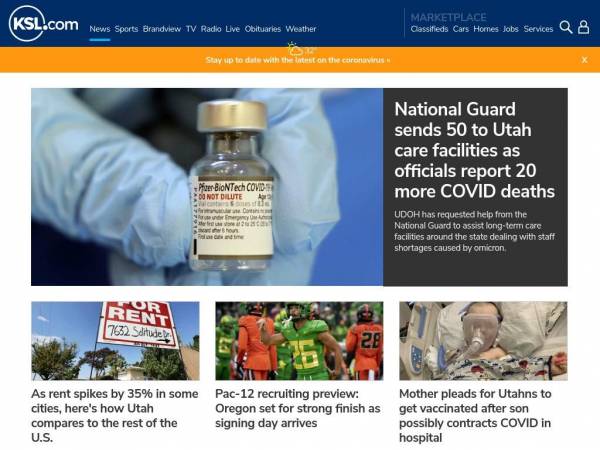The width and height of the screenshot is (600, 450).
Task: Open the user account icon
Action: [x=583, y=27]
